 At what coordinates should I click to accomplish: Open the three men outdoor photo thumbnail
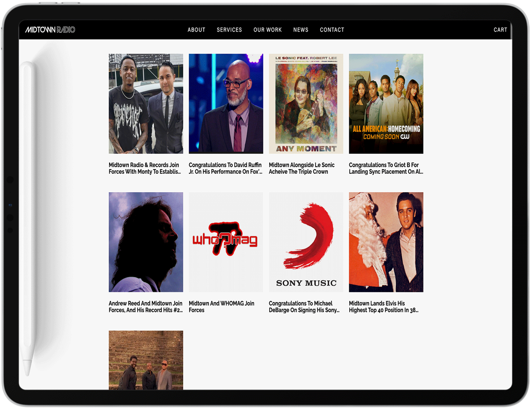[146, 360]
